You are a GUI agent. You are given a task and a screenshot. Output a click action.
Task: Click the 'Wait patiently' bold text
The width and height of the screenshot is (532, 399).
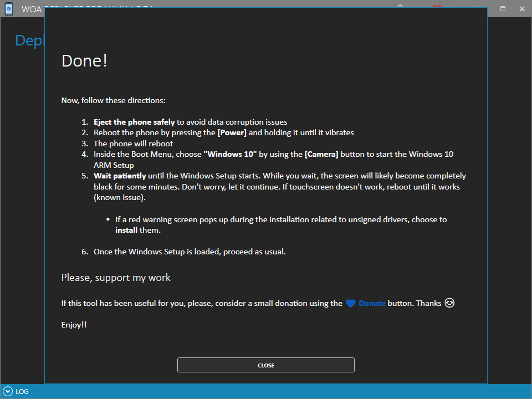(x=120, y=176)
